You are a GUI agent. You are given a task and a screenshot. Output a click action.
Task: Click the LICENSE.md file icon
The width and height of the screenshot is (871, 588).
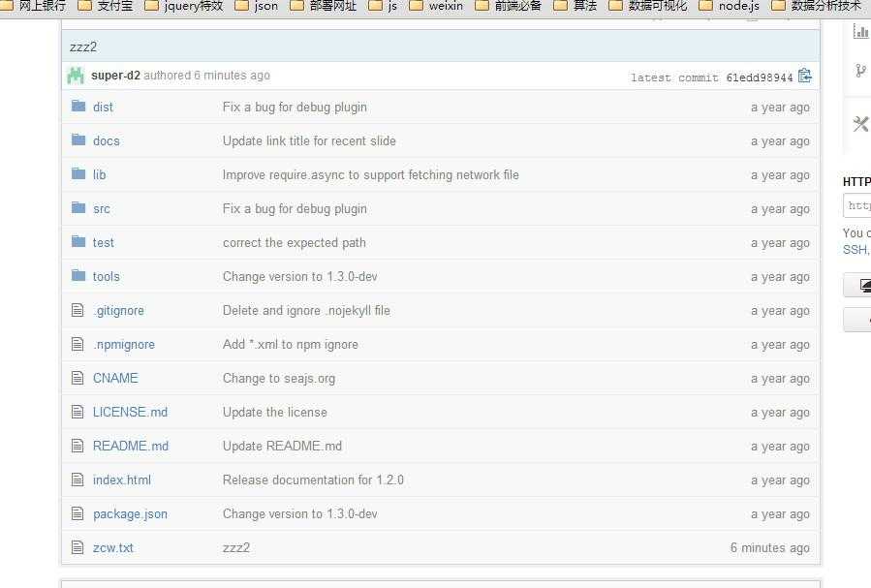coord(78,412)
